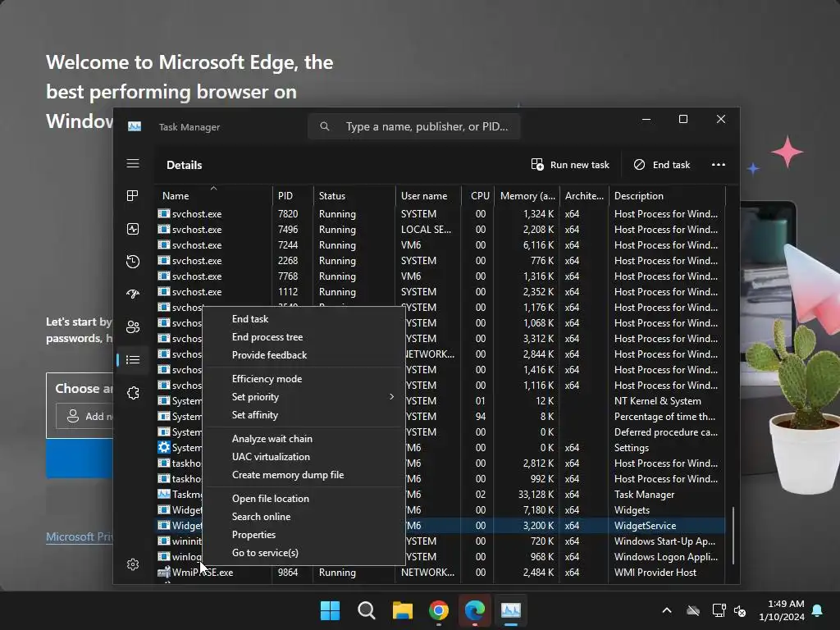Sort by Description column header
Image resolution: width=840 pixels, height=630 pixels.
click(666, 195)
